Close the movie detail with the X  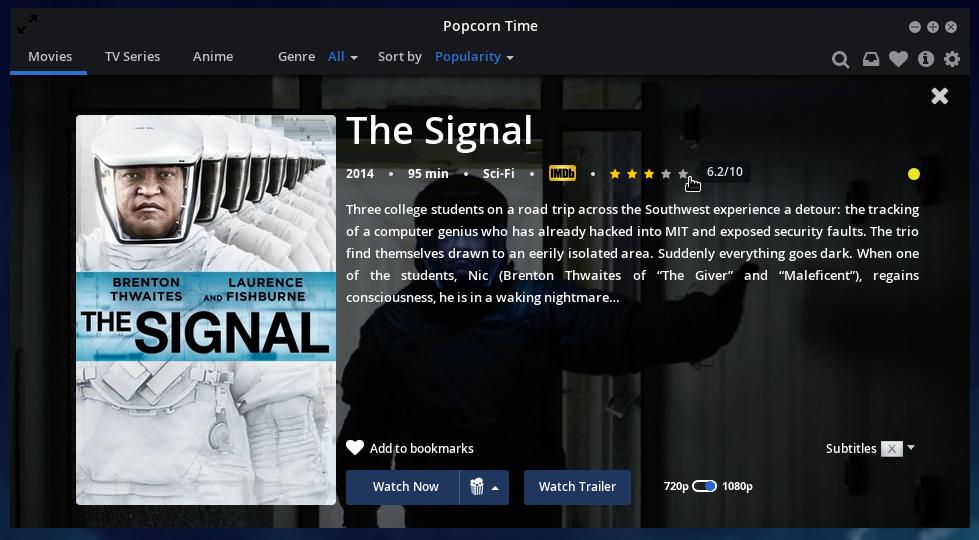(939, 96)
